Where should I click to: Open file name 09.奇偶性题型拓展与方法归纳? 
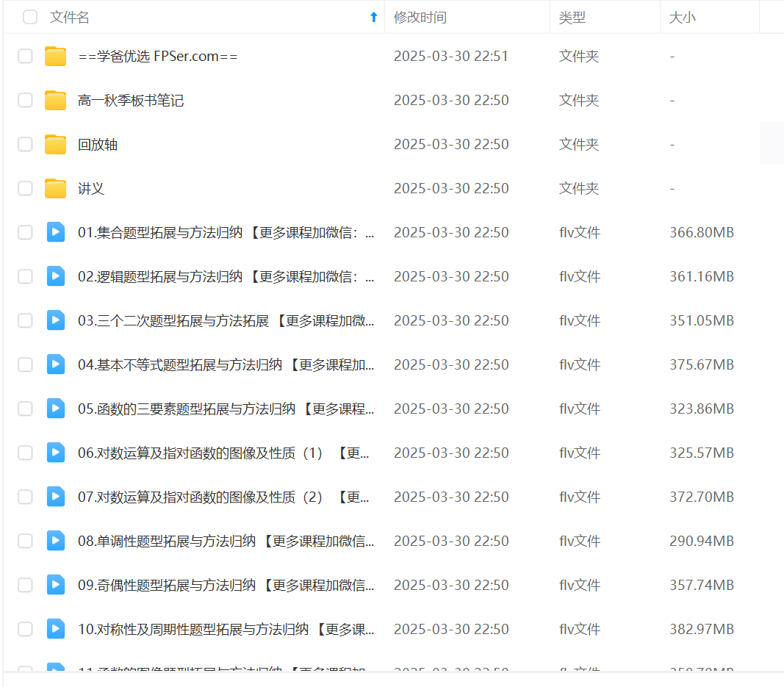coord(226,585)
